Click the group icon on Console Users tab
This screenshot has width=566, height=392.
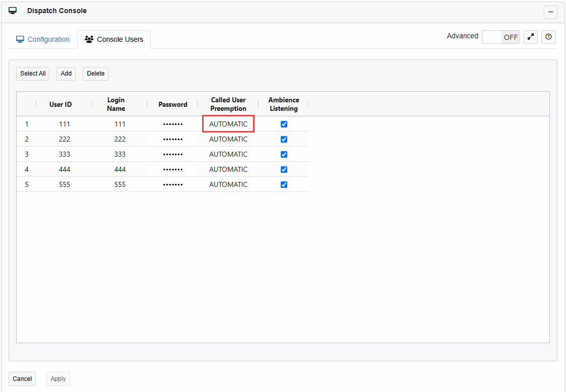pos(89,39)
